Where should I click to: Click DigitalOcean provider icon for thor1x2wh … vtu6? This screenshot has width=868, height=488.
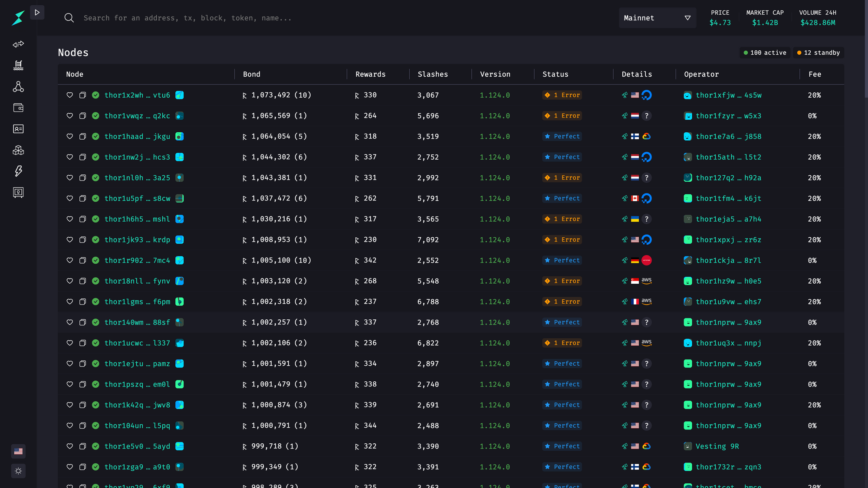point(646,95)
